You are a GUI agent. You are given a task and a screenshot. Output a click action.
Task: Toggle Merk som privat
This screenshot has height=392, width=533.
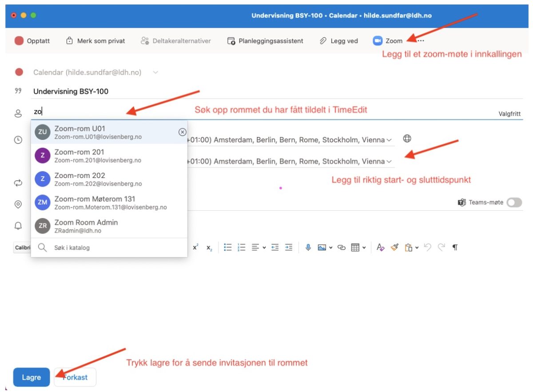[x=95, y=41]
